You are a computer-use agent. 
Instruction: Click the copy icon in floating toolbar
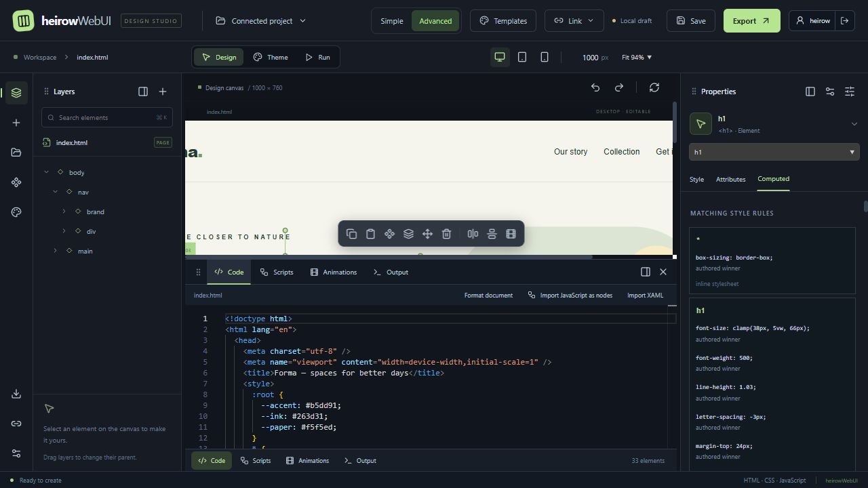(x=351, y=234)
